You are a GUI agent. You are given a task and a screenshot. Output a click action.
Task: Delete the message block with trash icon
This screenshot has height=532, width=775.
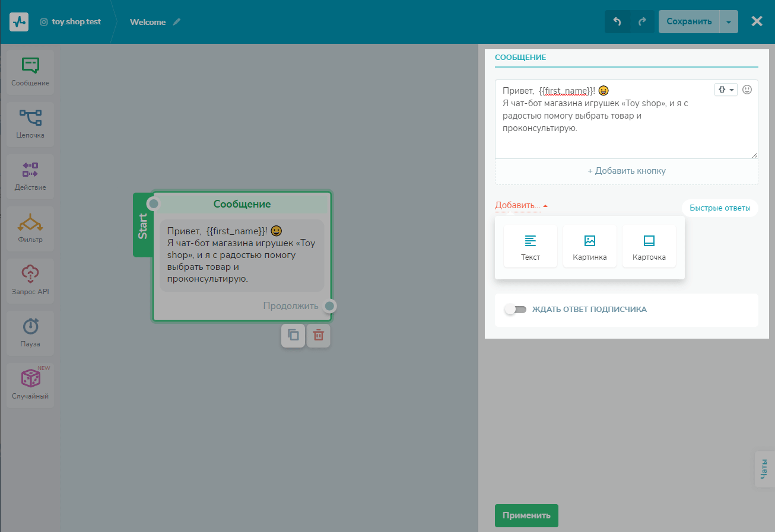pyautogui.click(x=319, y=335)
